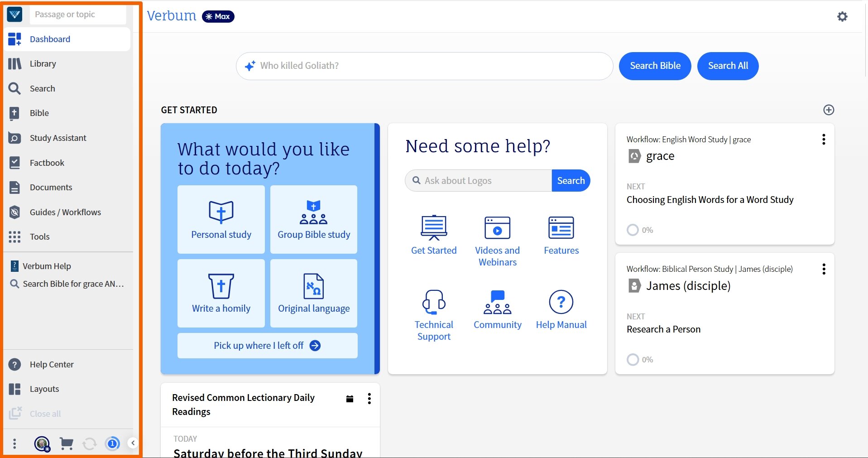Choose Personal study tile

221,219
